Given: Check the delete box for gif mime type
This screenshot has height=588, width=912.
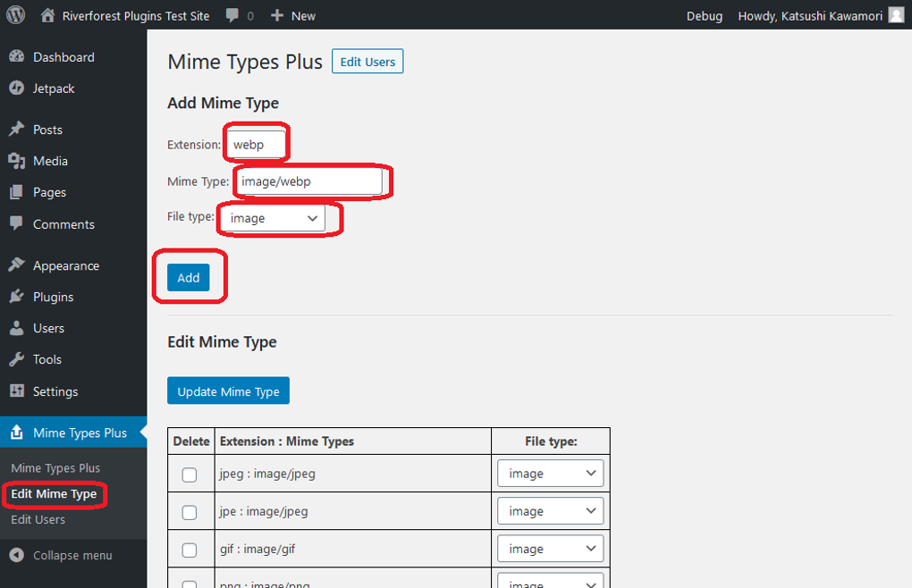Looking at the screenshot, I should [190, 548].
